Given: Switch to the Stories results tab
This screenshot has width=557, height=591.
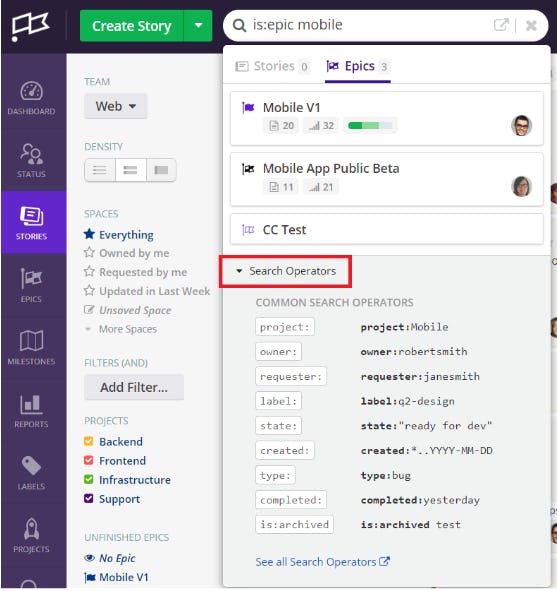Looking at the screenshot, I should click(272, 66).
